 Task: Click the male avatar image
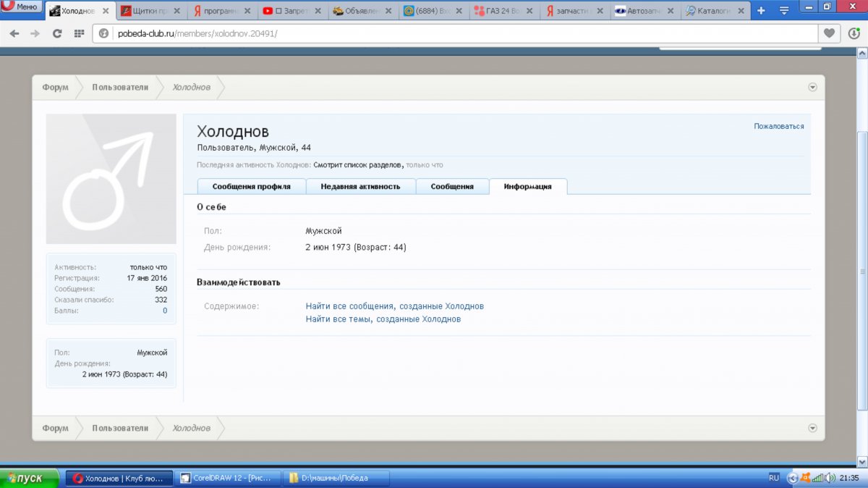(111, 179)
